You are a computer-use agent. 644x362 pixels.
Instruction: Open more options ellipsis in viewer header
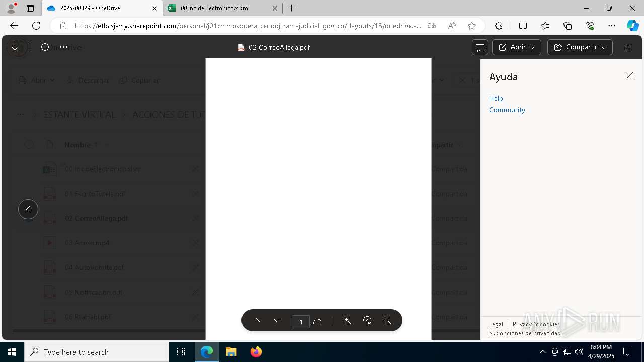point(63,47)
